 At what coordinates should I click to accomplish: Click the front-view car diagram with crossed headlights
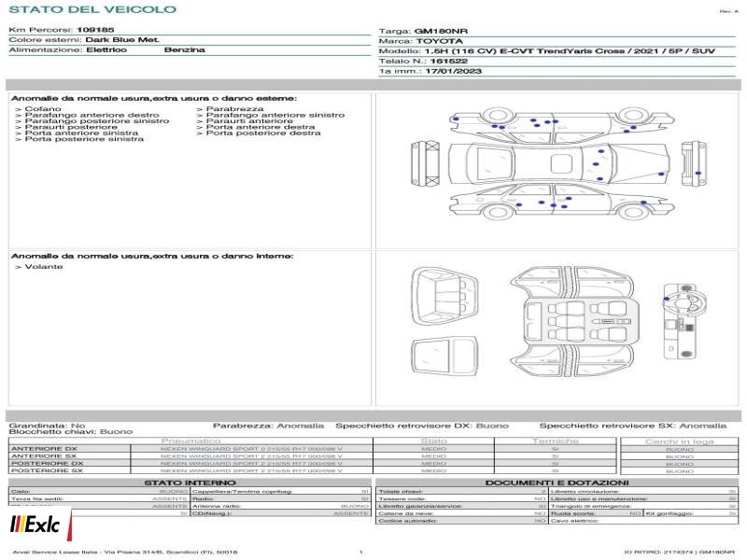tap(425, 163)
